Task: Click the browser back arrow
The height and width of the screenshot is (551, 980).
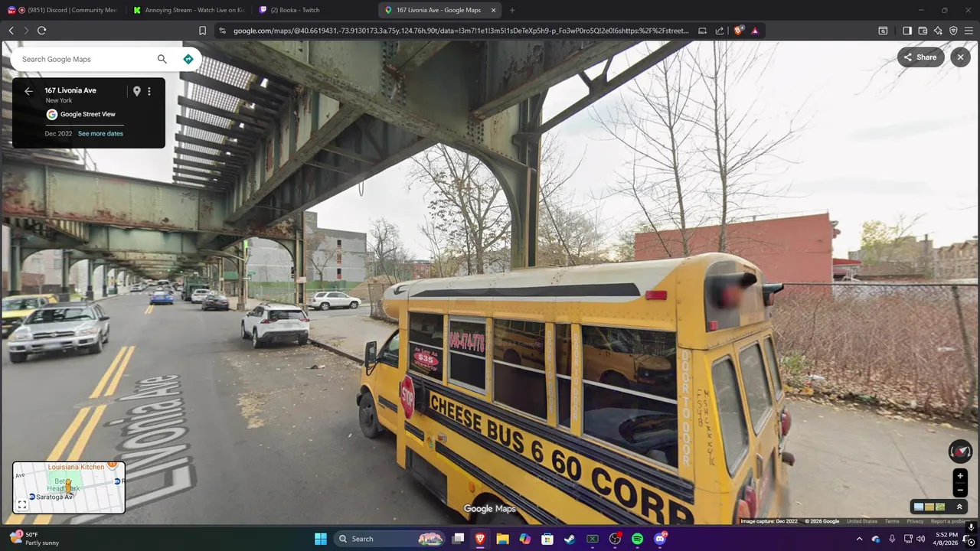Action: [x=11, y=31]
